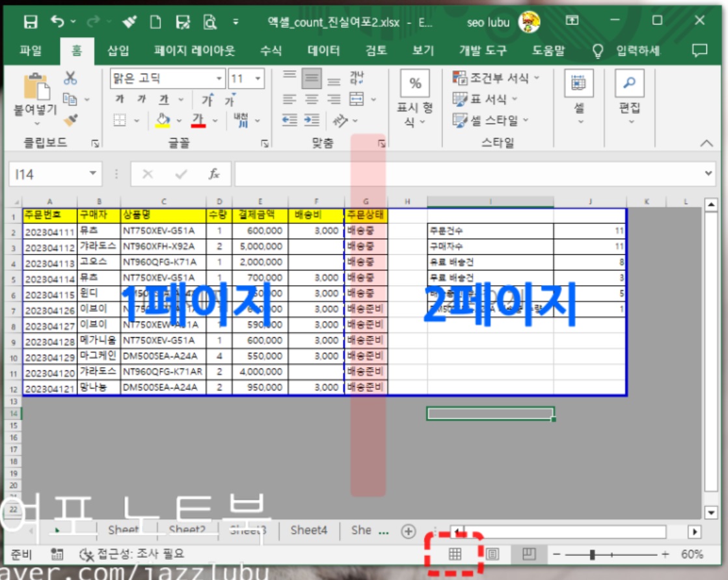Viewport: 728px width, 580px height.
Task: Open the 표시 형식 number format group
Action: pos(415,99)
